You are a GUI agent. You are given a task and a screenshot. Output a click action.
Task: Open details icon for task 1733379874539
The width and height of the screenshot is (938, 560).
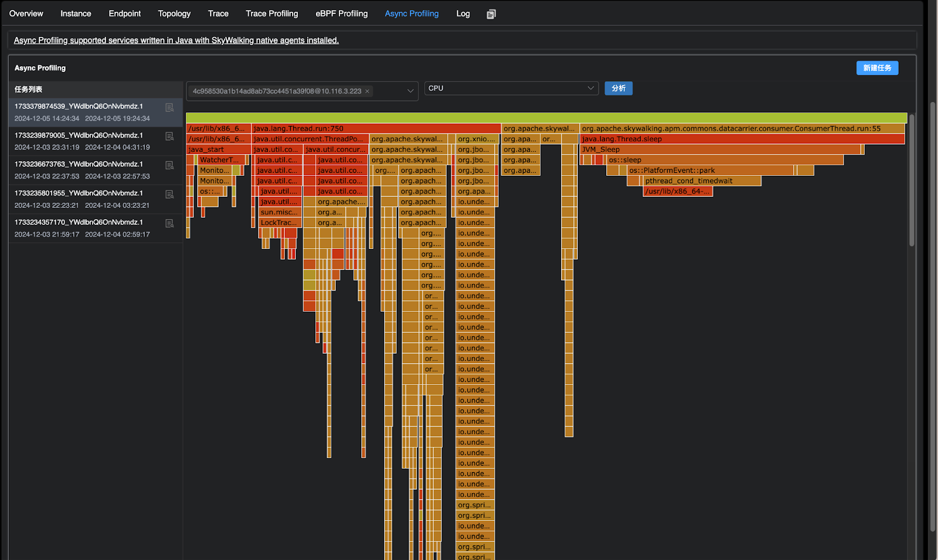[169, 108]
